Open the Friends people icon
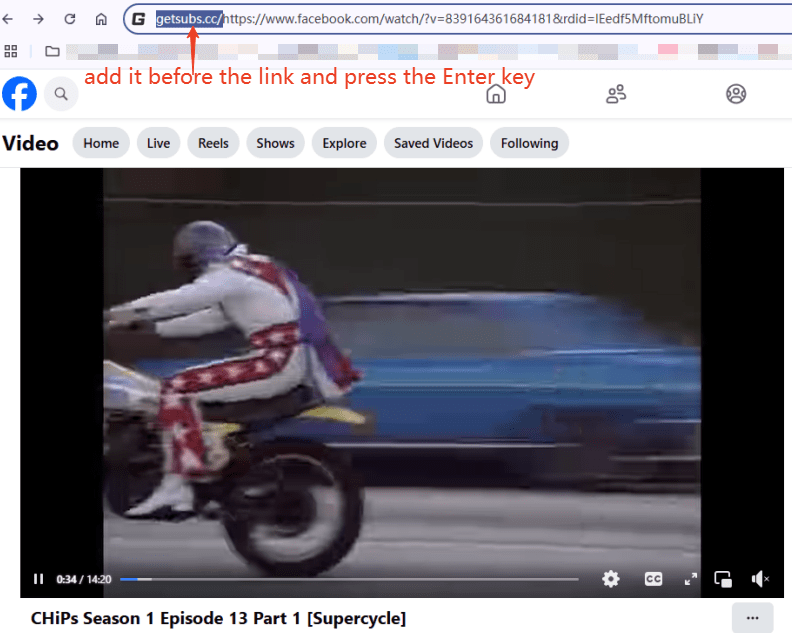Screen dimensions: 792x633 (616, 94)
